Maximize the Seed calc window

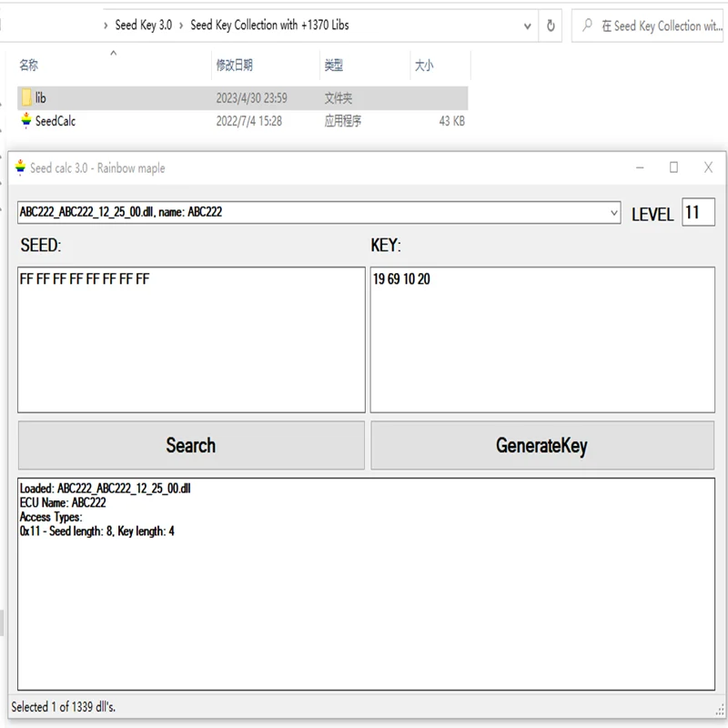(673, 167)
